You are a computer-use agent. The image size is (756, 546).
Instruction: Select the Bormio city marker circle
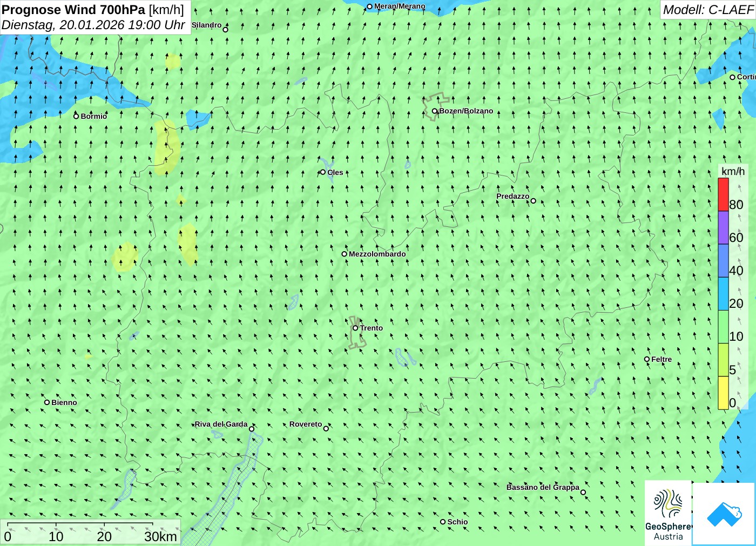pyautogui.click(x=76, y=116)
